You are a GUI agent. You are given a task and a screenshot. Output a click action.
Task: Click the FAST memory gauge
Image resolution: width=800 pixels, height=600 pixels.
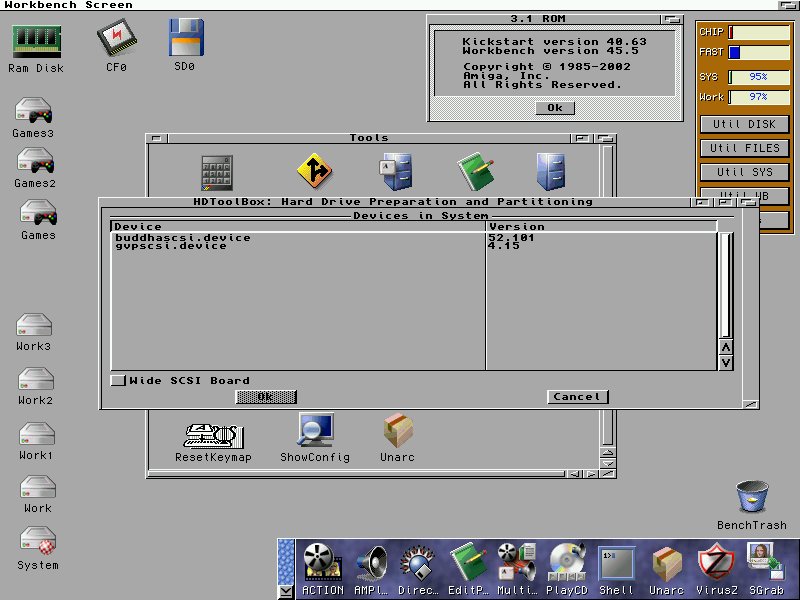click(x=759, y=52)
